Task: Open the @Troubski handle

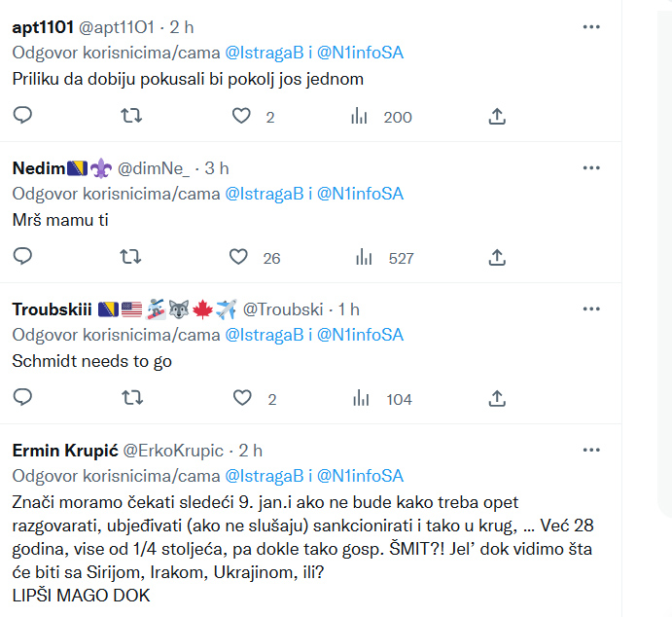Action: coord(283,309)
